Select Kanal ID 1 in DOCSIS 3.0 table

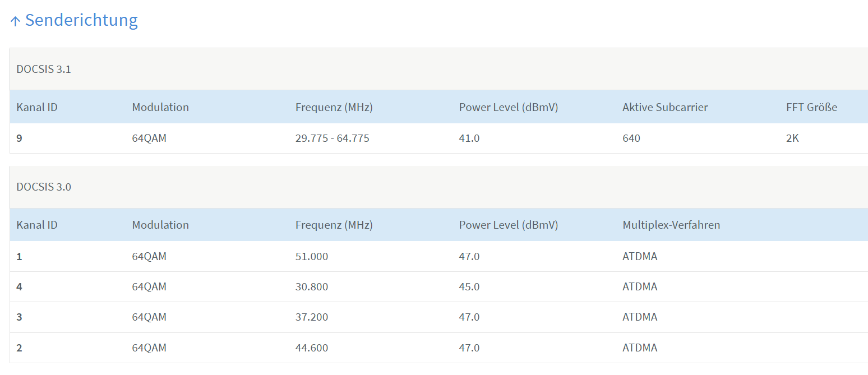click(20, 257)
